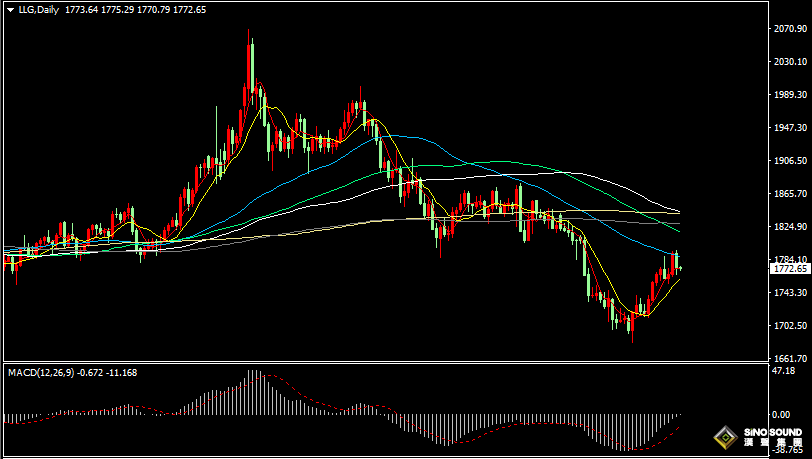Click the SINO SOUND watermark text
Viewport: 812px width, 459px height.
pyautogui.click(x=773, y=432)
